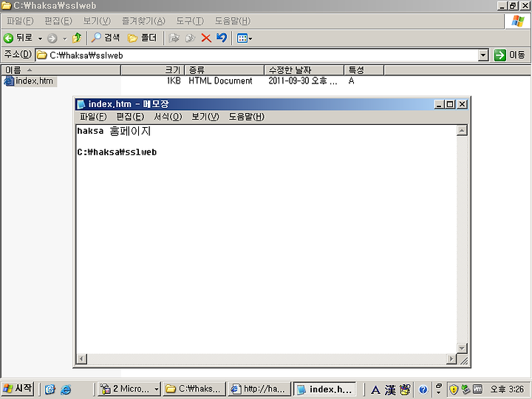
Task: Click the security shield tray icon
Action: [x=454, y=389]
